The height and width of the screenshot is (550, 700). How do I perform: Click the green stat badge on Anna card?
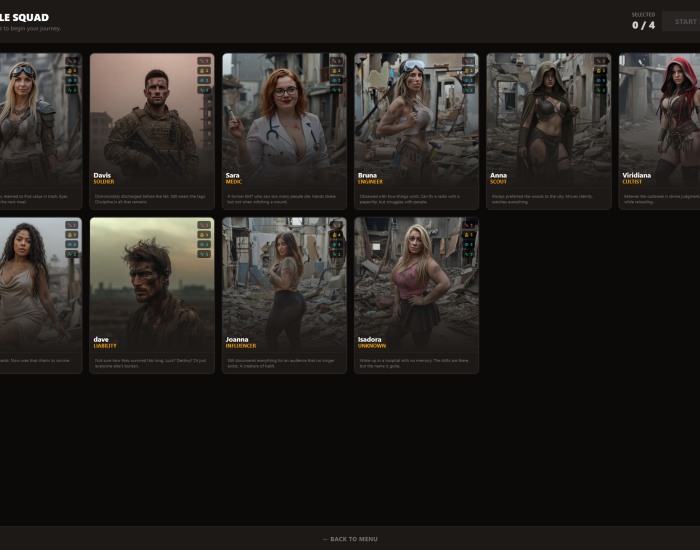pyautogui.click(x=600, y=90)
